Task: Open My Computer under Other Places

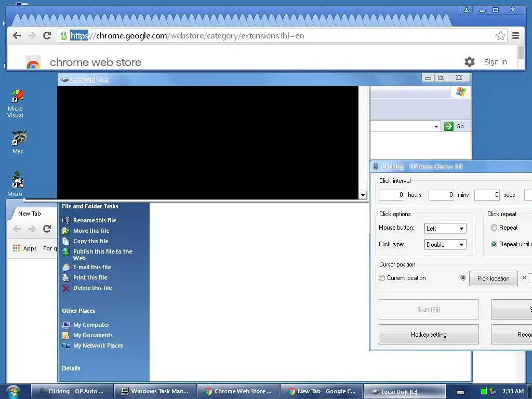Action: tap(91, 325)
